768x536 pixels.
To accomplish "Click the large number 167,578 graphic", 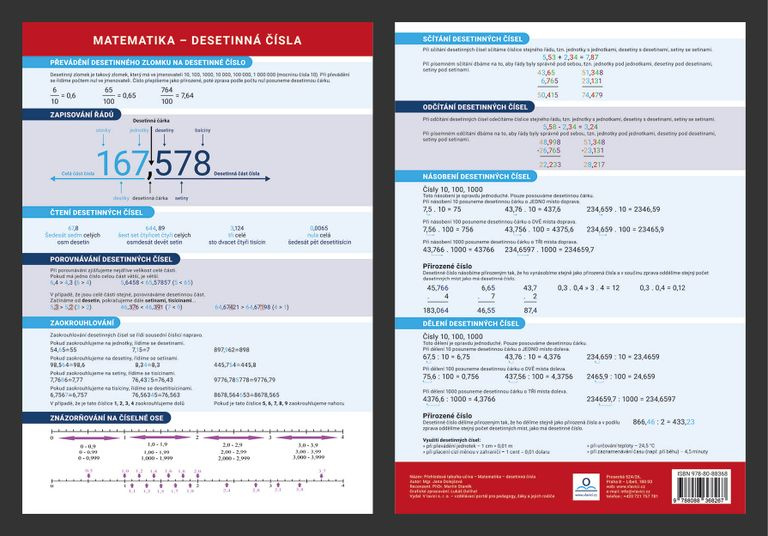I will pos(154,164).
